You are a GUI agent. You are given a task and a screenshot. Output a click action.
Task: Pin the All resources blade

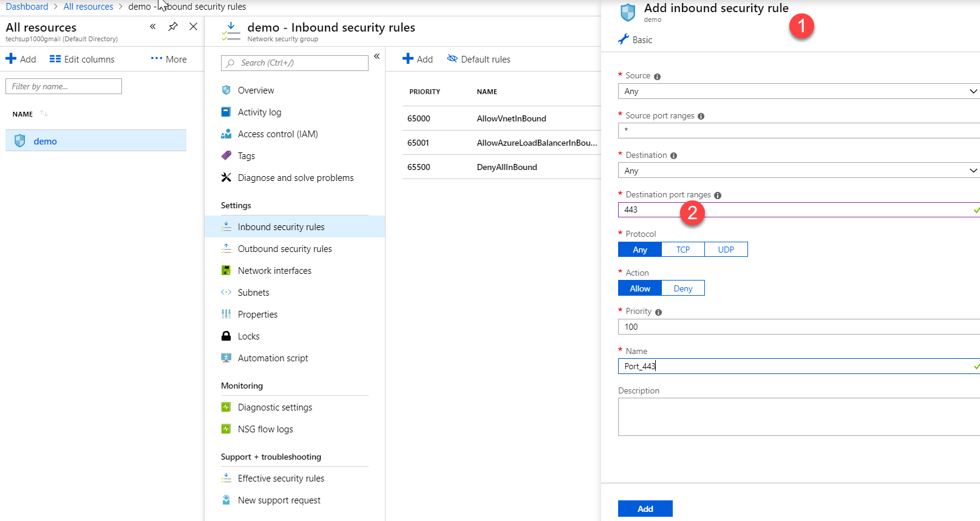pyautogui.click(x=173, y=27)
